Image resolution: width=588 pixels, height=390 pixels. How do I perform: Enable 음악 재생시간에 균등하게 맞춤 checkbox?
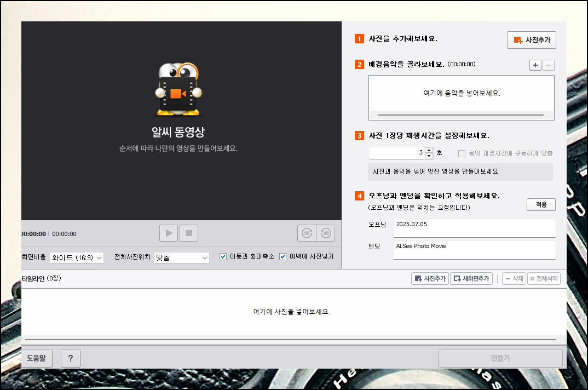pyautogui.click(x=462, y=153)
